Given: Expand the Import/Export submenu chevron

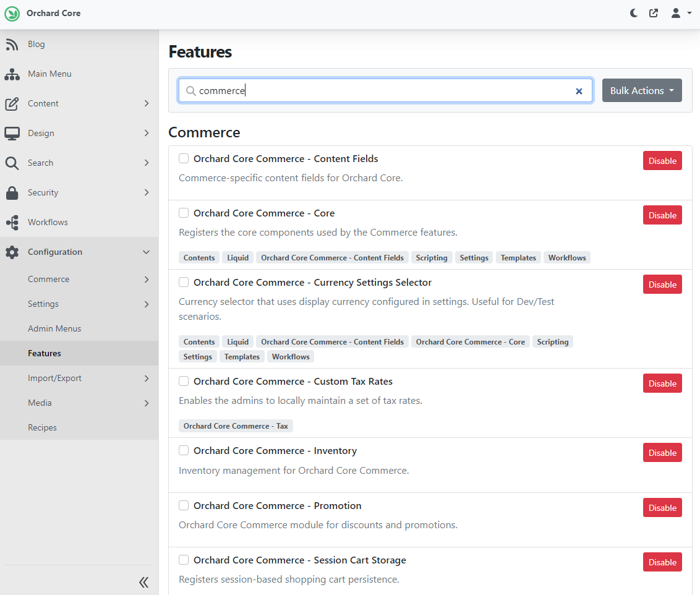Looking at the screenshot, I should [147, 379].
